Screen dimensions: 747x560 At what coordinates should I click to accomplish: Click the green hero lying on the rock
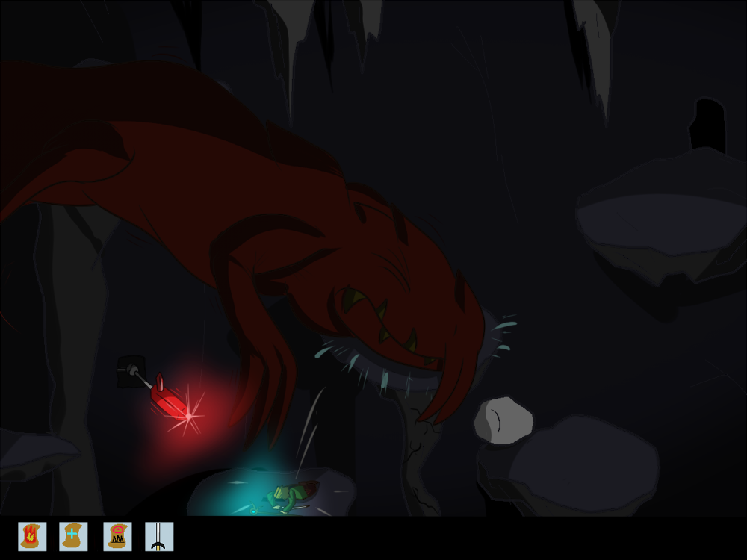289,497
